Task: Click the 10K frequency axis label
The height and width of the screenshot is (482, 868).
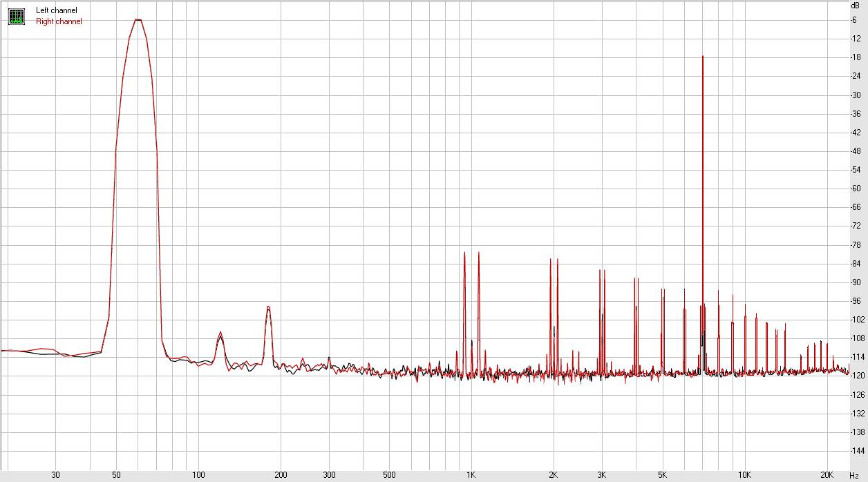Action: [x=744, y=475]
